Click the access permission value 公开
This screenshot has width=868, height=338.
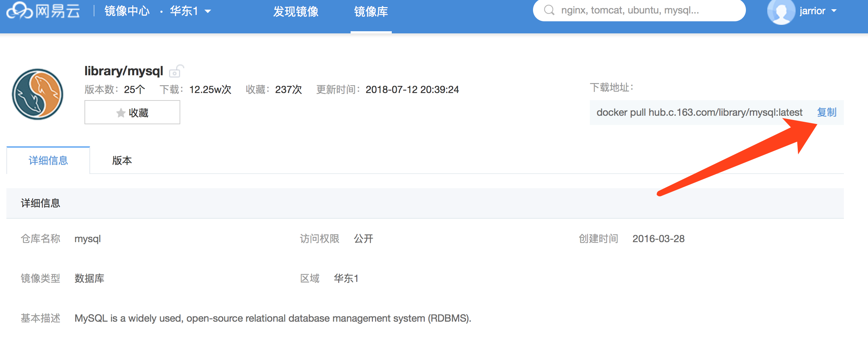coord(363,239)
